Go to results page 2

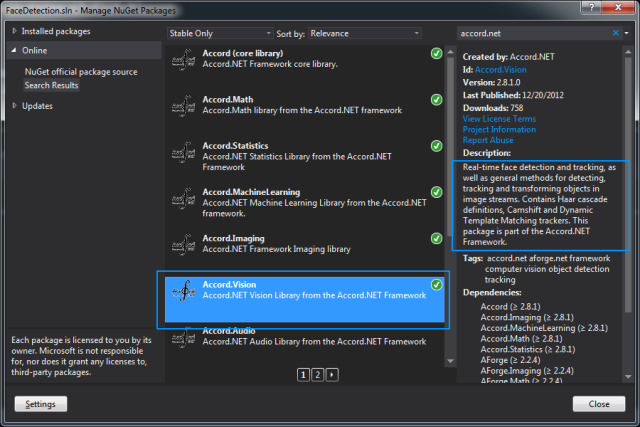[x=318, y=375]
